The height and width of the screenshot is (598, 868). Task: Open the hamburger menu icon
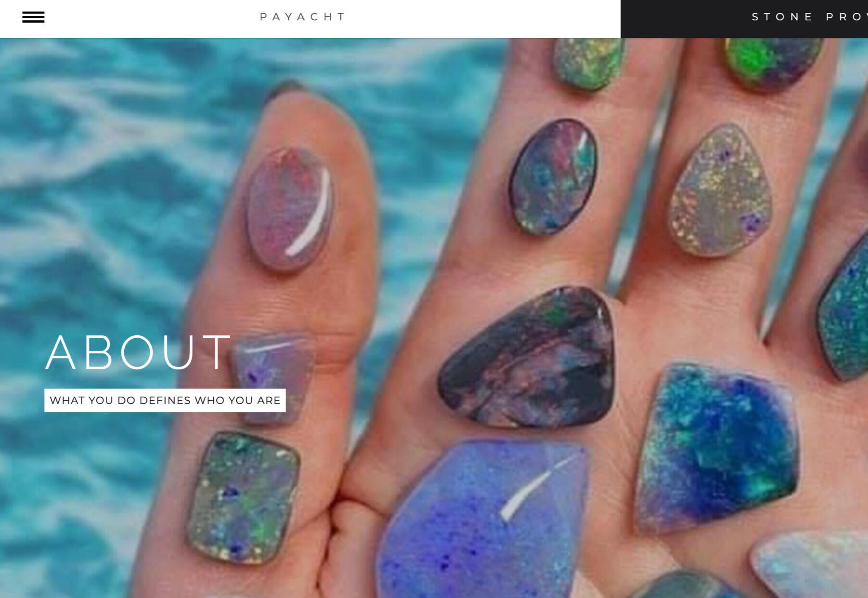pyautogui.click(x=33, y=17)
